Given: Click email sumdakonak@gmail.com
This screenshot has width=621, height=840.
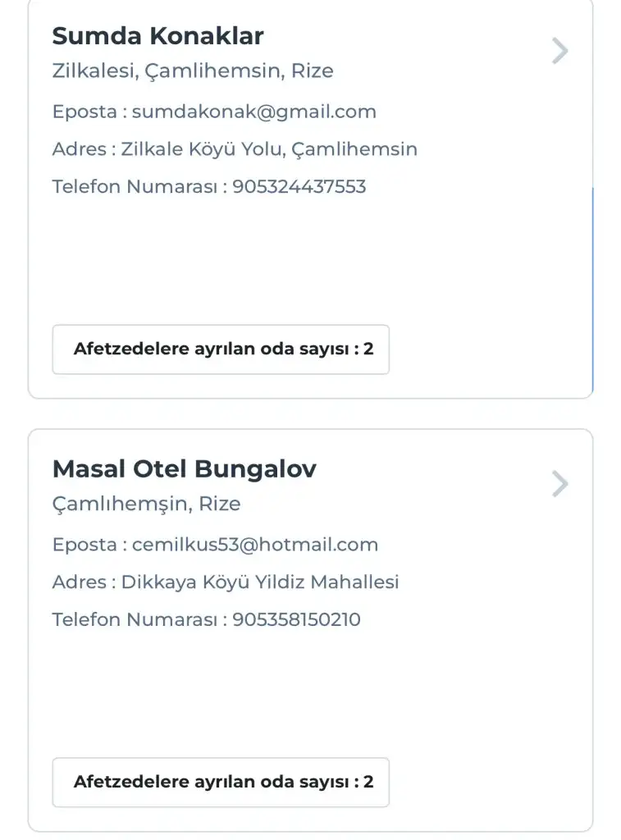Looking at the screenshot, I should pos(253,112).
